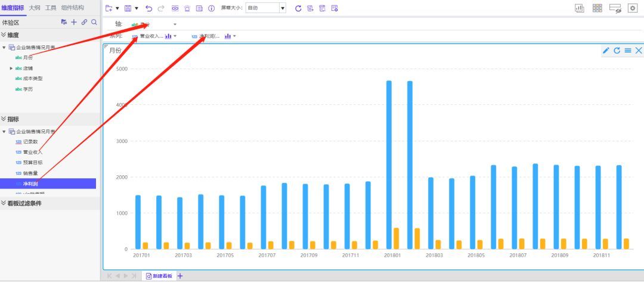644x282 pixels.
Task: Select the 成本类型 dimension field
Action: click(32, 79)
